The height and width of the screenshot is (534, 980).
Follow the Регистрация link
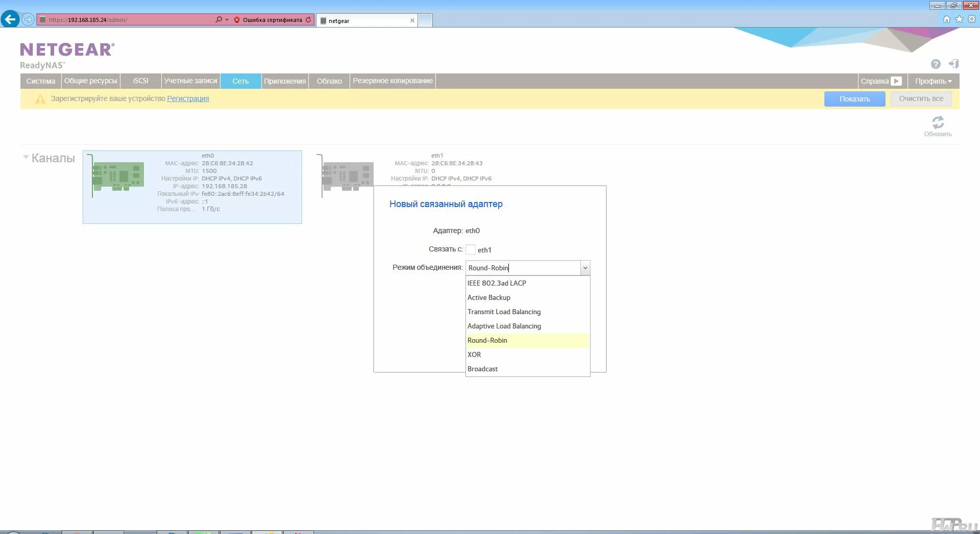click(188, 99)
